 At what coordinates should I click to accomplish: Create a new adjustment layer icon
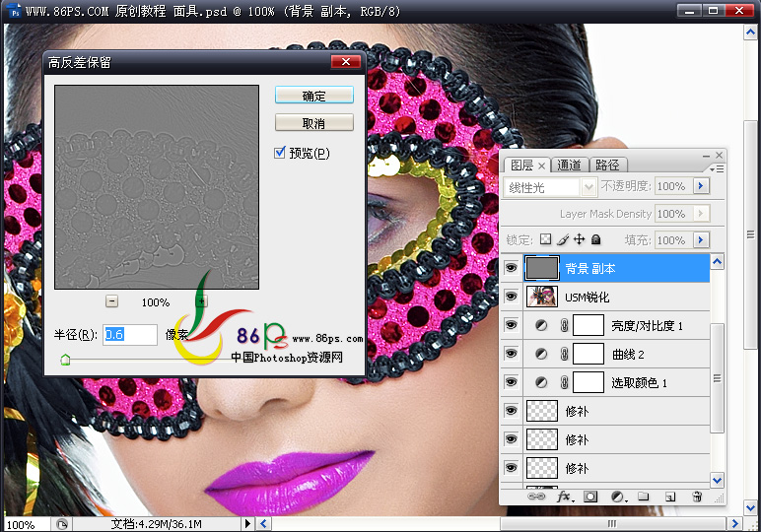618,498
